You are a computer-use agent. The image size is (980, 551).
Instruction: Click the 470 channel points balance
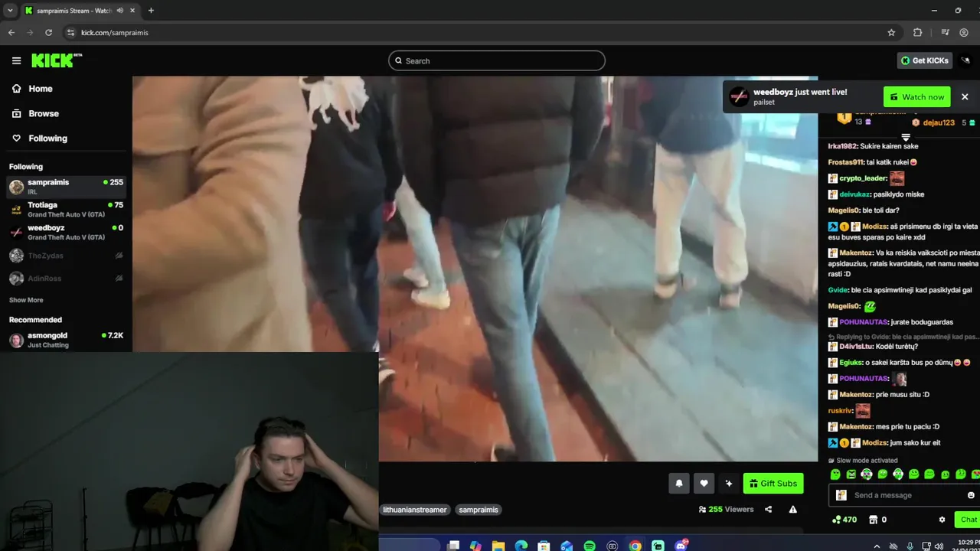coord(844,520)
